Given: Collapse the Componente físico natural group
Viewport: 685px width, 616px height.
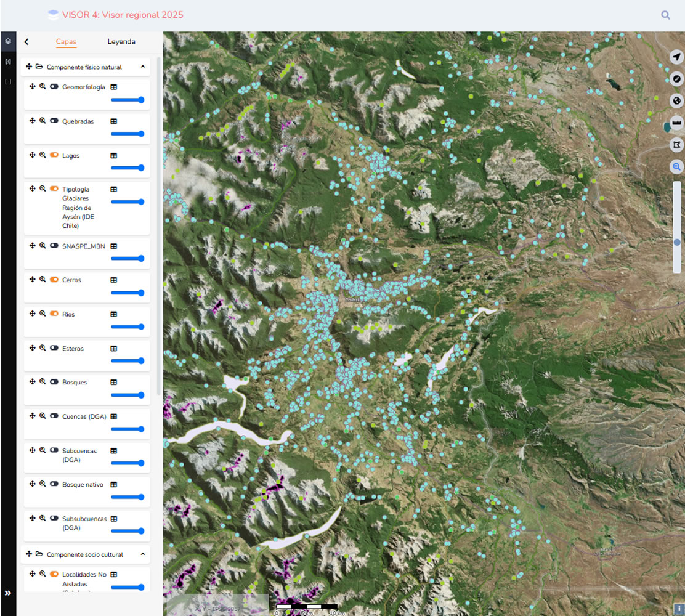Looking at the screenshot, I should 142,67.
